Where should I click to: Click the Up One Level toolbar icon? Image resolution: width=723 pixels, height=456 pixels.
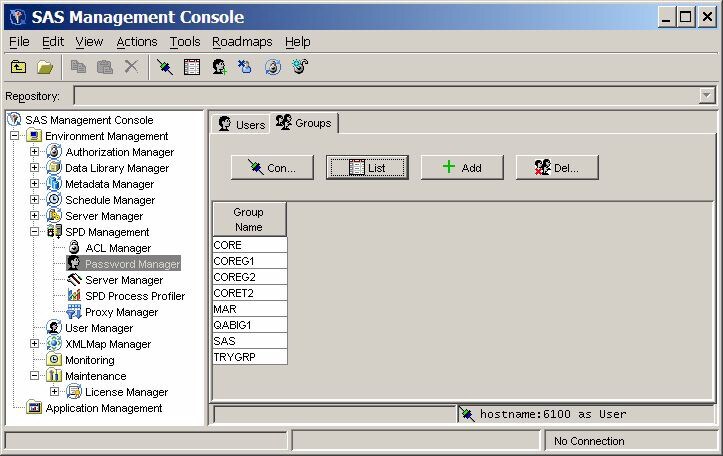pyautogui.click(x=19, y=67)
